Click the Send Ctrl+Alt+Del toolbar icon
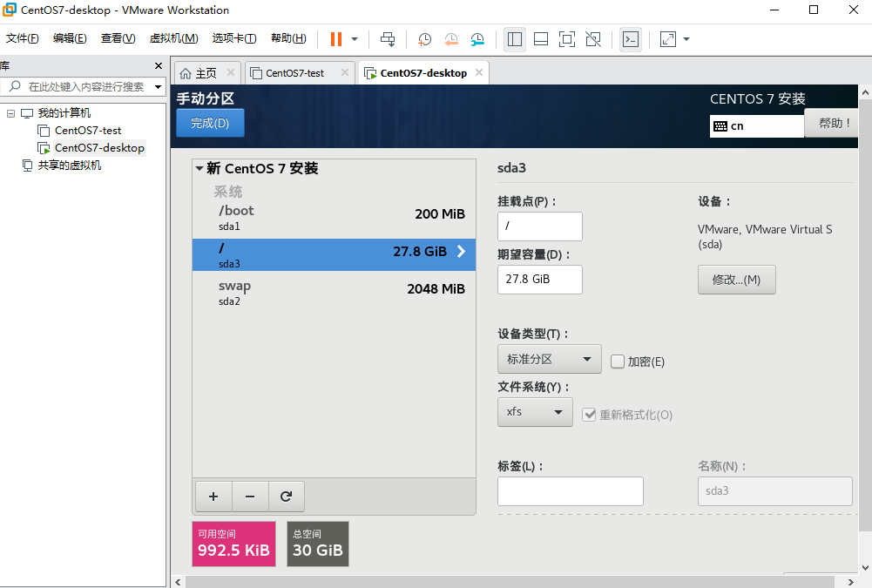872x588 pixels. (388, 39)
